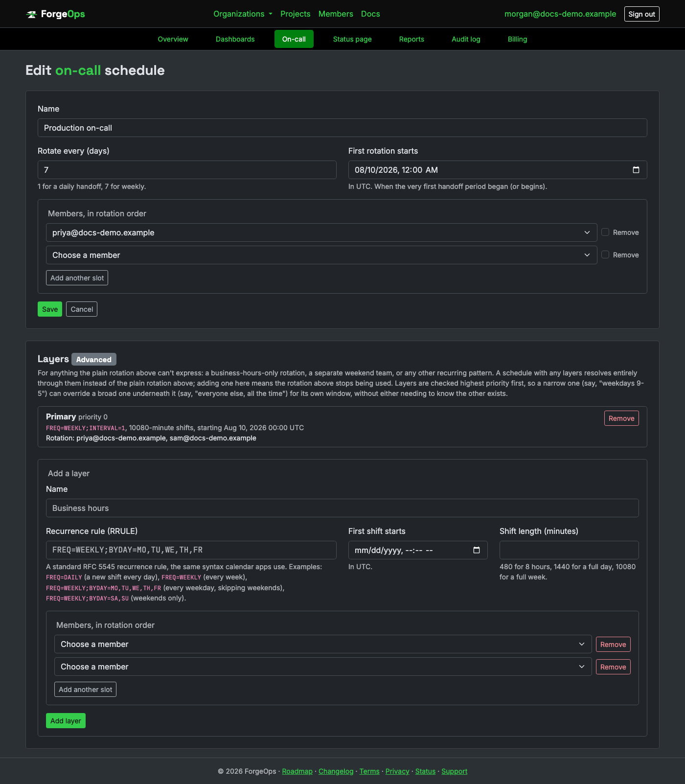Cancel editing the schedule
685x784 pixels.
coord(82,309)
